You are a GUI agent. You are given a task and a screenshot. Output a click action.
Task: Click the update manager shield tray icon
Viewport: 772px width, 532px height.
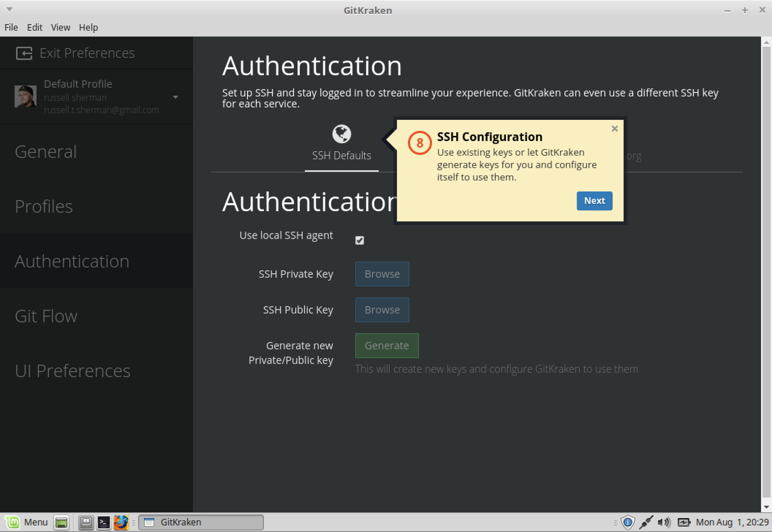pos(628,522)
